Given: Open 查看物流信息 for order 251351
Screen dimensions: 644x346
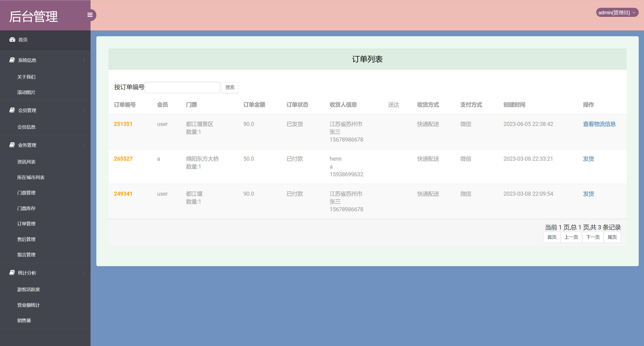Looking at the screenshot, I should [x=599, y=124].
